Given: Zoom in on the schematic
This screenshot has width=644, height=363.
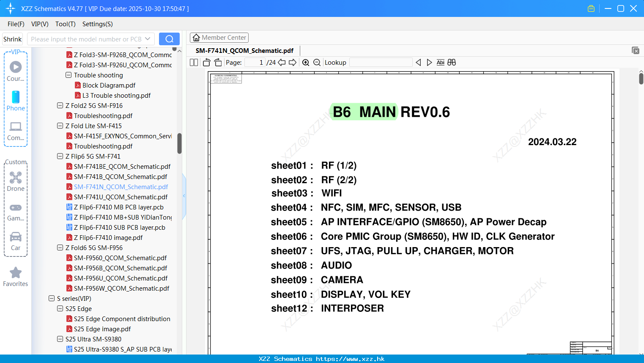Looking at the screenshot, I should 306,62.
